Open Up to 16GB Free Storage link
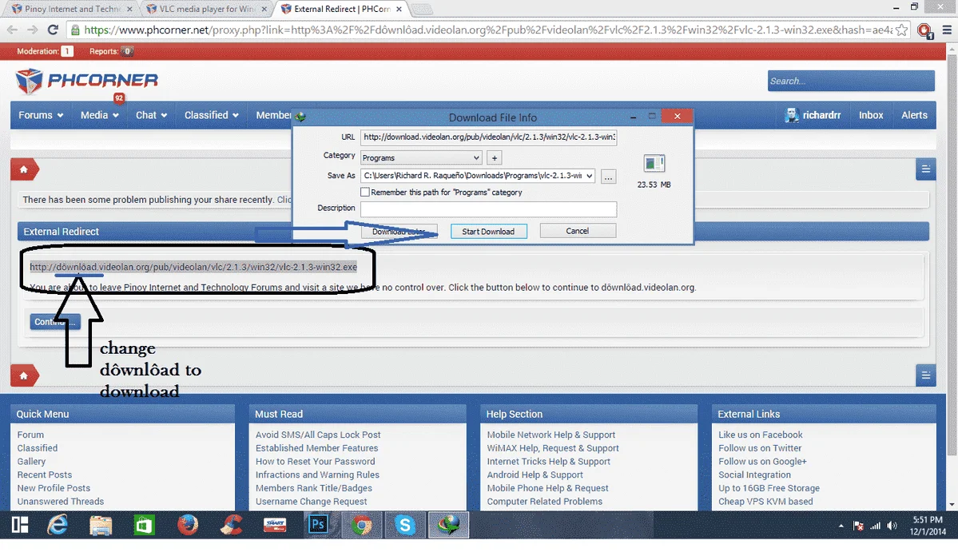Image resolution: width=958 pixels, height=560 pixels. click(x=769, y=488)
